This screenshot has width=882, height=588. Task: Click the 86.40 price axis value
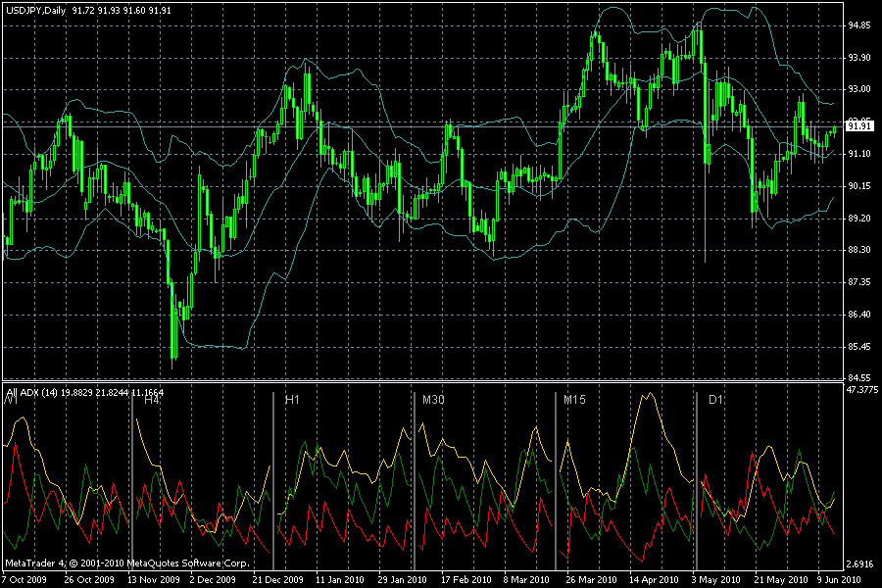tap(858, 314)
